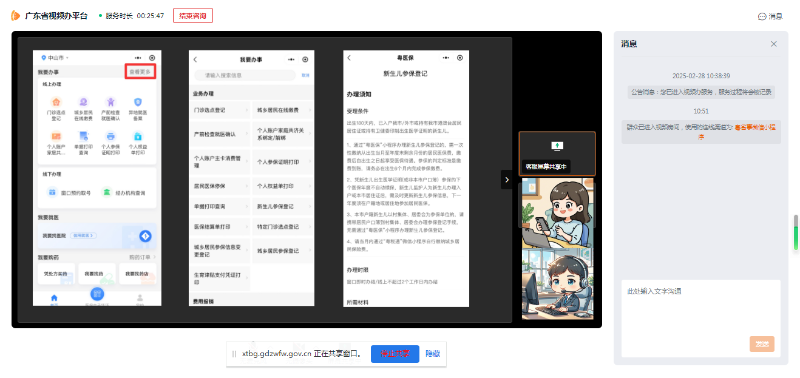Screen dimensions: 800x378
Task: Open 个人权益单打印 row in 我要办事 list
Action: (x=283, y=187)
